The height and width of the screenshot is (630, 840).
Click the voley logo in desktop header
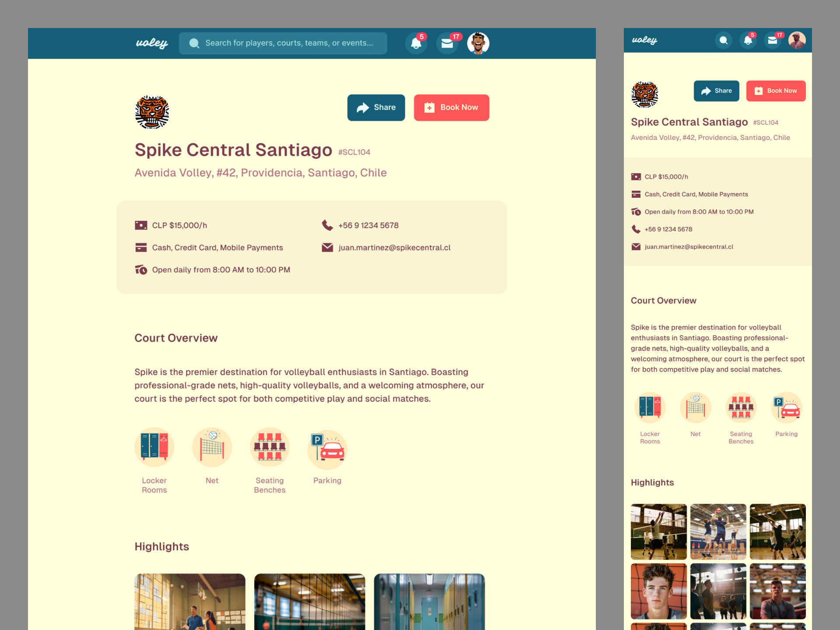152,43
